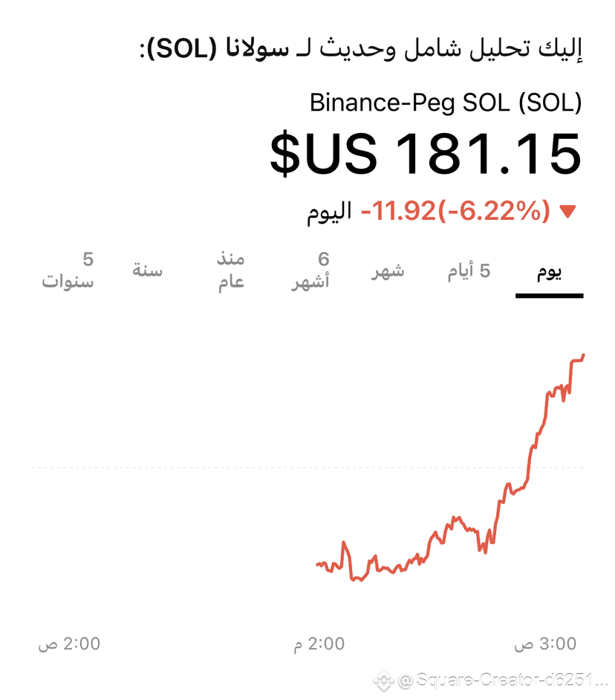Click the Binance-Peg SOL (SOL) asset name
Viewport: 615px width, 700px height.
coord(446,103)
